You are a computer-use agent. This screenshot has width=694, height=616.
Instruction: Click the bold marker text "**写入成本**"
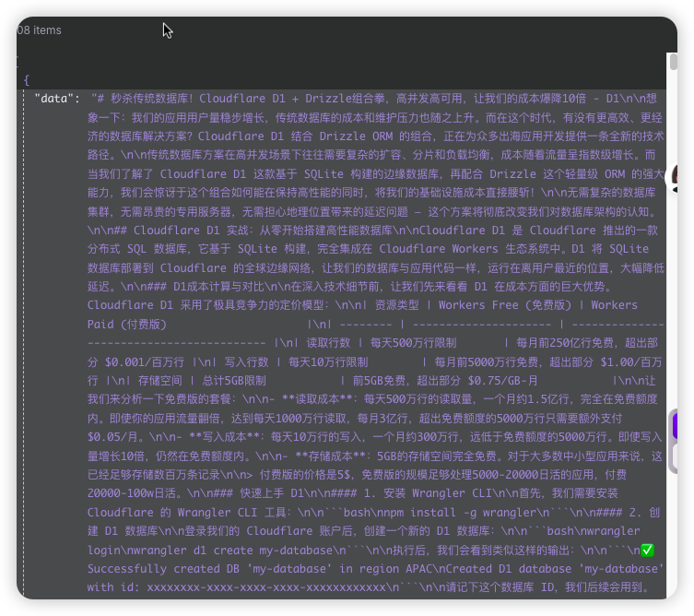click(x=225, y=437)
